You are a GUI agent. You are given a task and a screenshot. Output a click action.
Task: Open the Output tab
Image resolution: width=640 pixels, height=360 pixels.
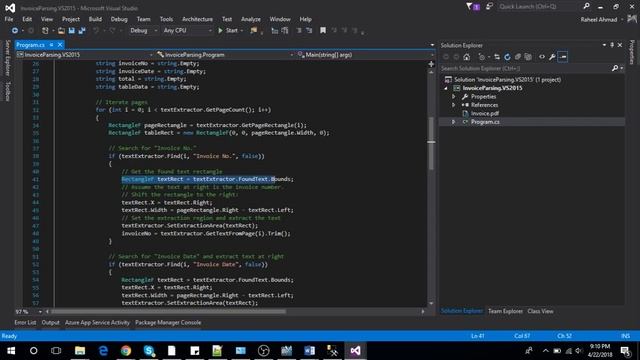coord(51,322)
